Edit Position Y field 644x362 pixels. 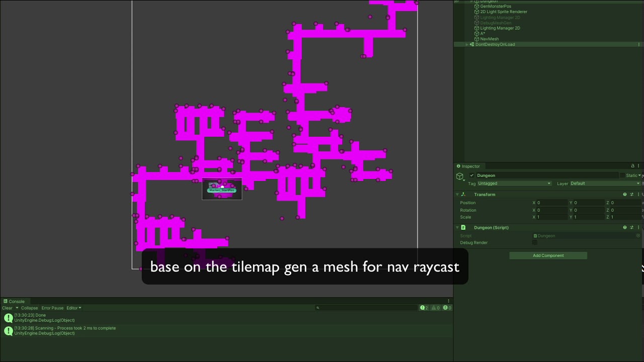589,203
